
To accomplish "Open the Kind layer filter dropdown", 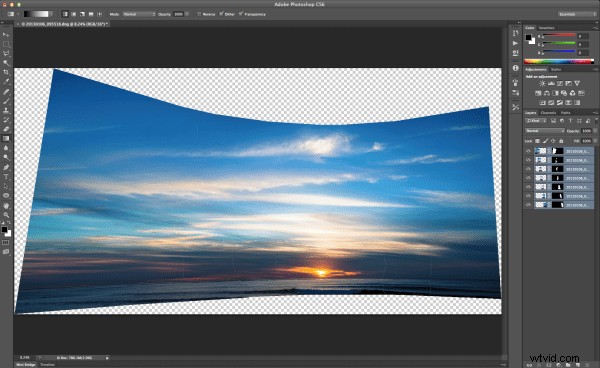I will point(536,121).
